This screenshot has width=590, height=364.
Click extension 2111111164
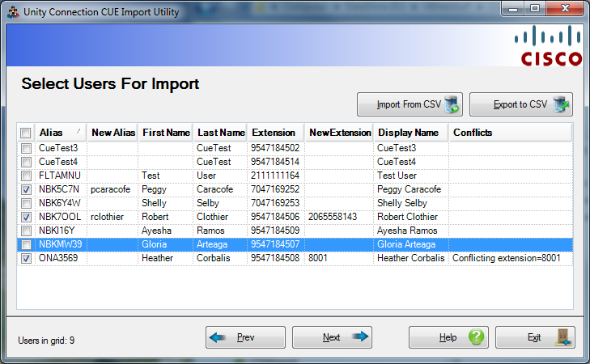tap(275, 176)
